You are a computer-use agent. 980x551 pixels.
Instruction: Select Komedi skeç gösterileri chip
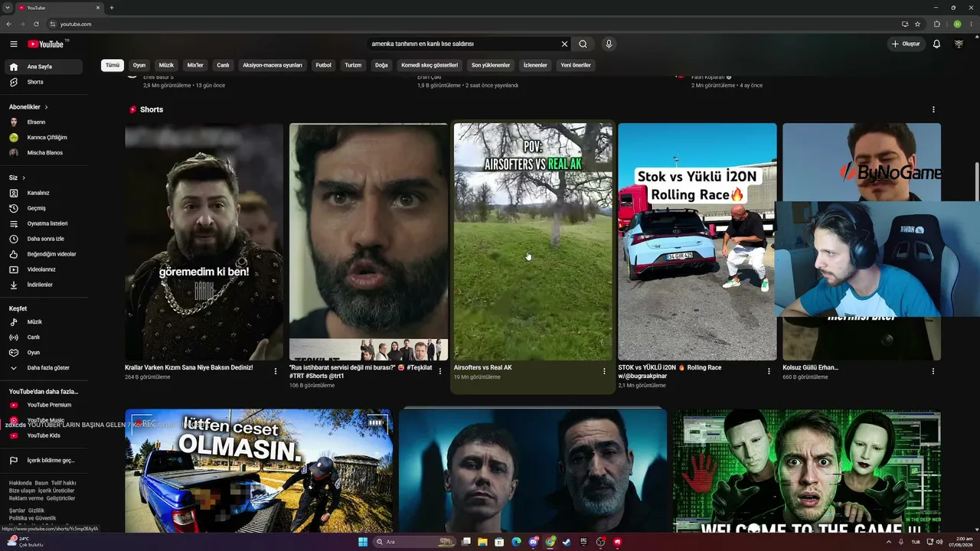(430, 65)
